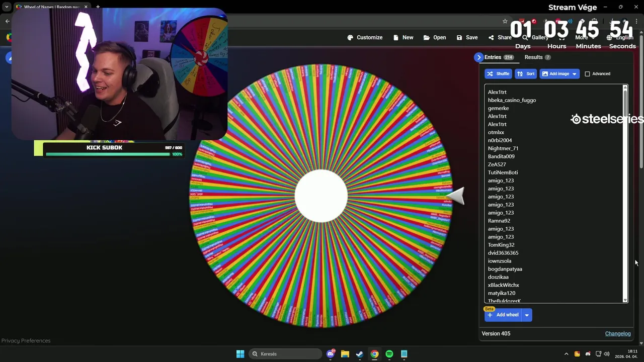Open the Add image dropdown
This screenshot has width=644, height=362.
point(559,74)
